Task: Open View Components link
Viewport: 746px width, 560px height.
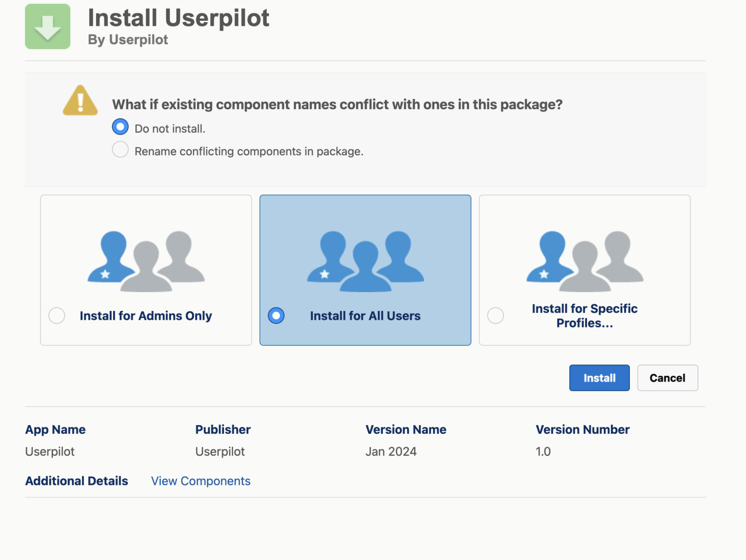Action: [201, 481]
